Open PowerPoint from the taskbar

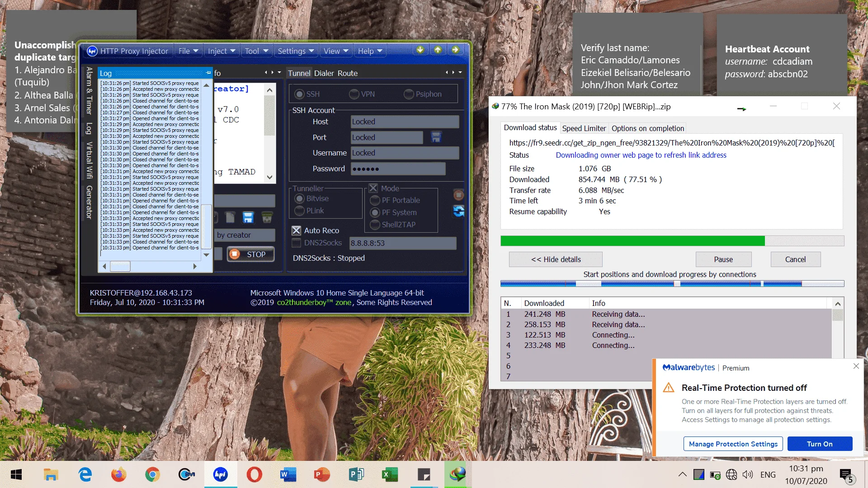coord(322,474)
